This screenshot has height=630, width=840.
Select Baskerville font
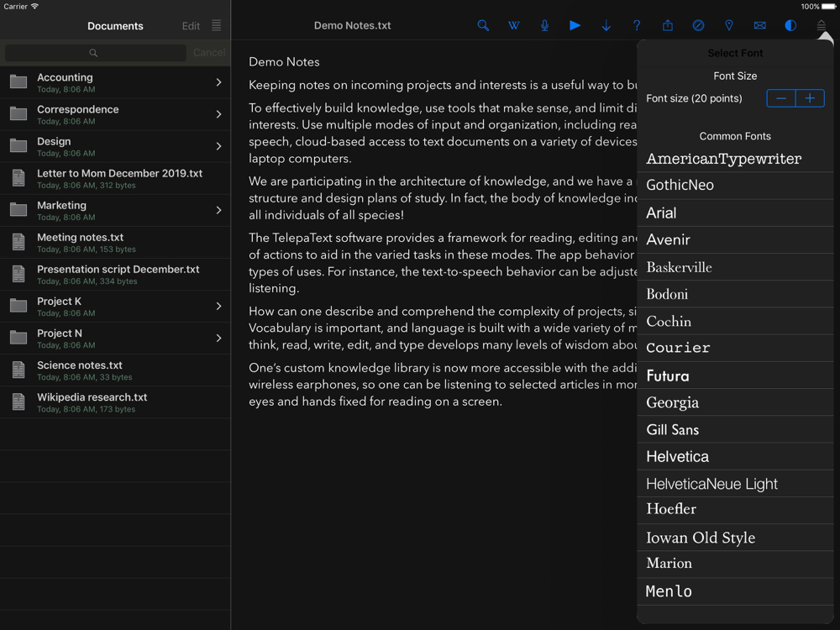coord(735,267)
